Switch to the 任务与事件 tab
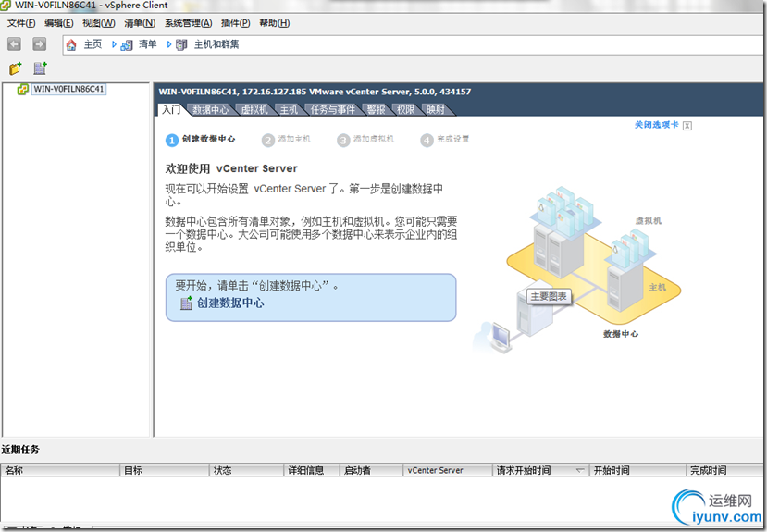Image resolution: width=767 pixels, height=532 pixels. pos(333,109)
